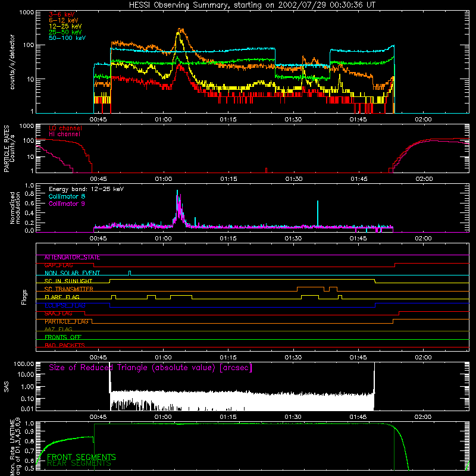
Task: Select the orange 6-12 keV legend label
Action: click(64, 20)
